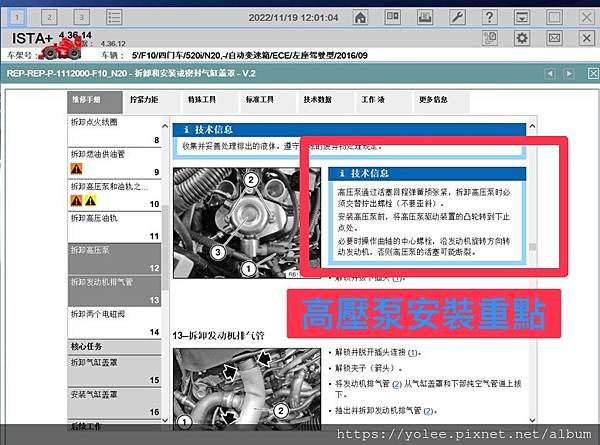Open the engine exhaust pipe photo
This screenshot has height=445, width=600.
(247, 388)
